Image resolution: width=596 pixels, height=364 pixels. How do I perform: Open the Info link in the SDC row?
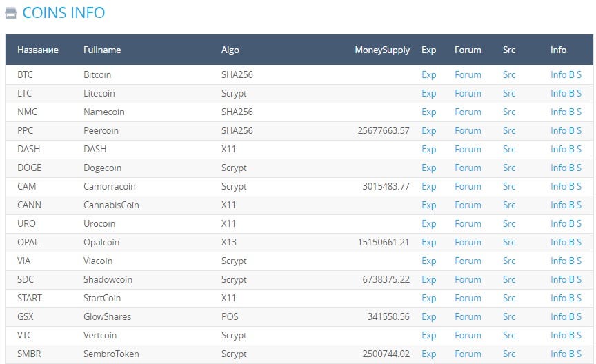pyautogui.click(x=558, y=280)
